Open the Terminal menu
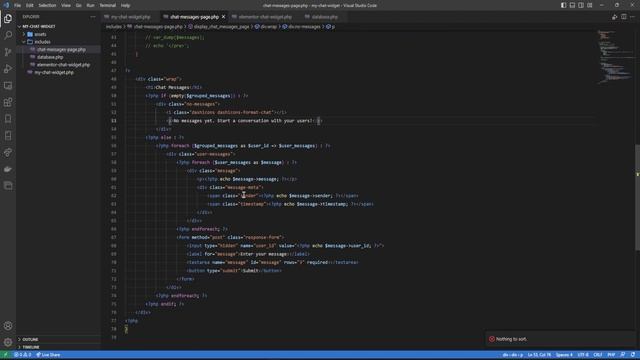The height and width of the screenshot is (360, 640). point(108,5)
